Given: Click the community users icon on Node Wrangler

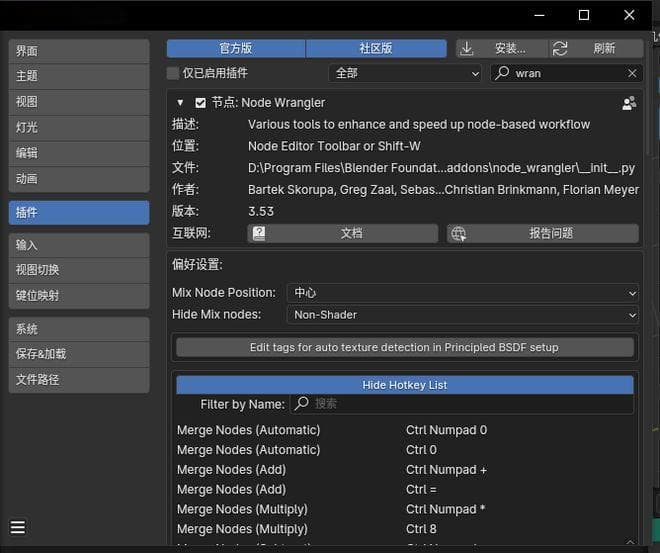Looking at the screenshot, I should pos(629,103).
